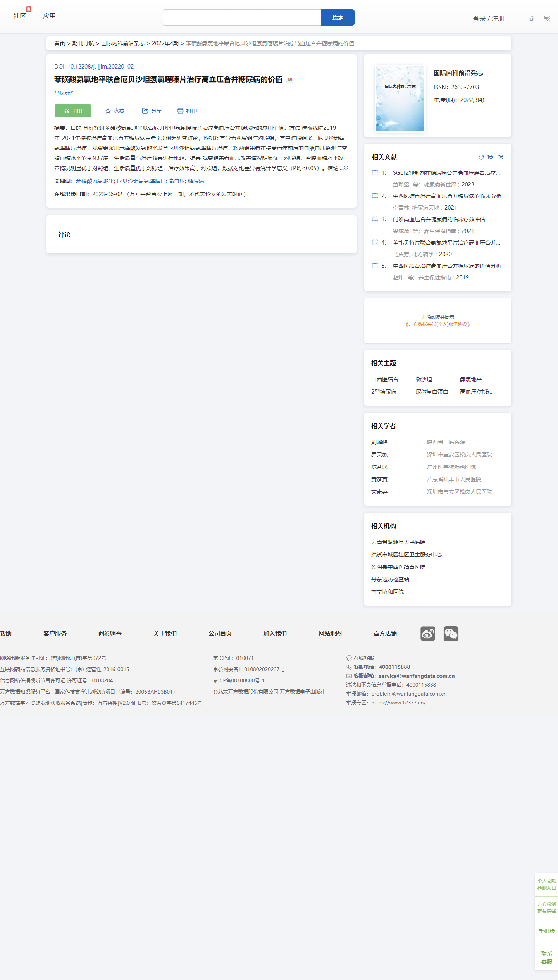The width and height of the screenshot is (558, 980).
Task: Click keyword 苯磺酸氨氯地平
Action: (95, 181)
